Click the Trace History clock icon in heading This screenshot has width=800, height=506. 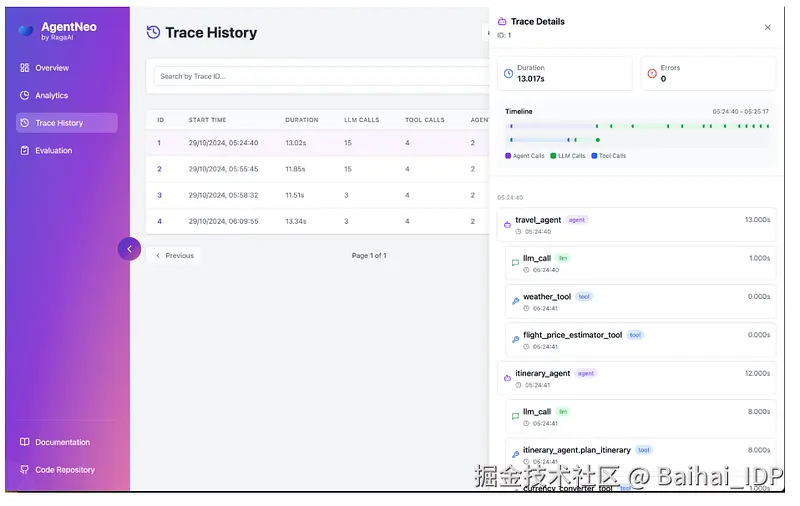[154, 32]
